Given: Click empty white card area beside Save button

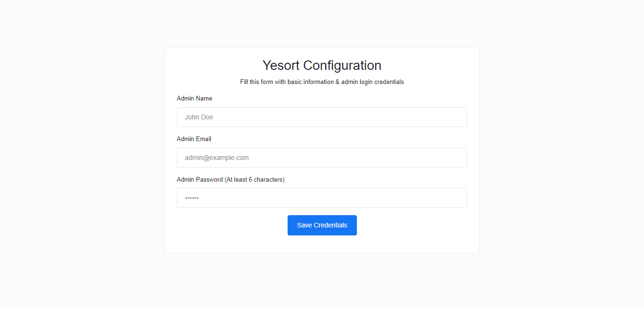Looking at the screenshot, I should point(415,226).
